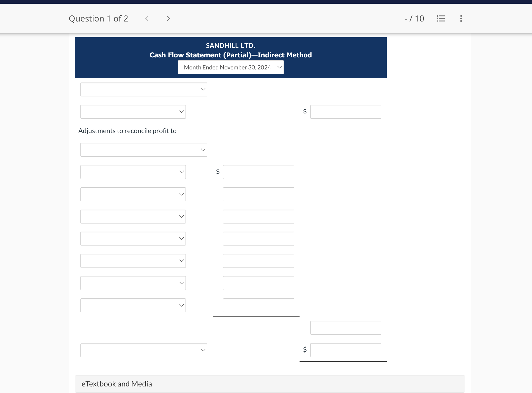This screenshot has width=532, height=393.
Task: Open the first dropdown below the statement header
Action: pos(144,90)
